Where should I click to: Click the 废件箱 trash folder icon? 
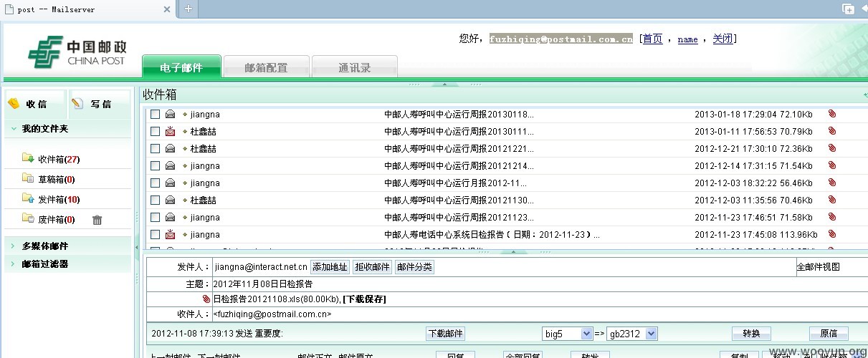(x=28, y=218)
